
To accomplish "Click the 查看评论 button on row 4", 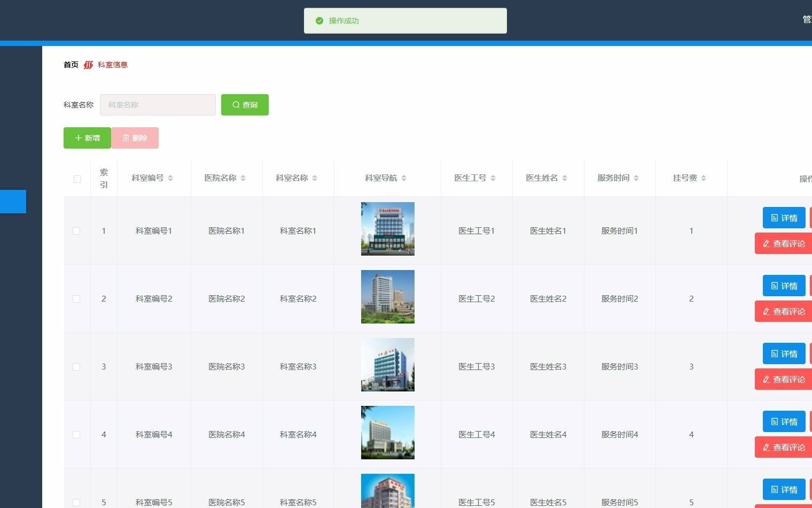I will point(783,447).
